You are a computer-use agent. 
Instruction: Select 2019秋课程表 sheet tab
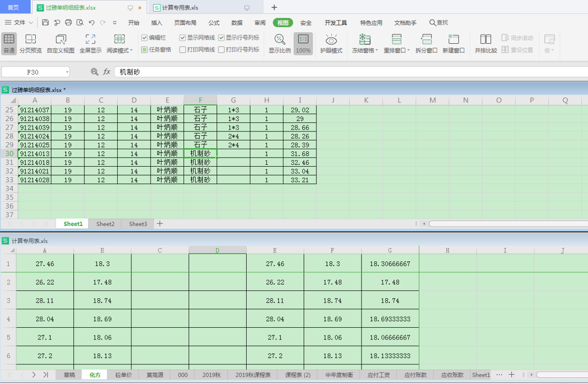point(253,375)
